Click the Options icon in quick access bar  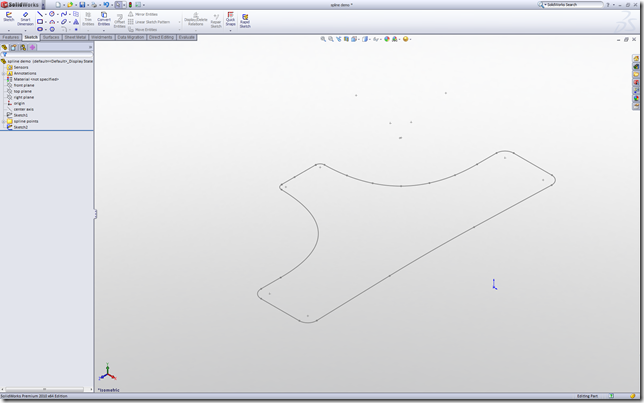point(138,5)
